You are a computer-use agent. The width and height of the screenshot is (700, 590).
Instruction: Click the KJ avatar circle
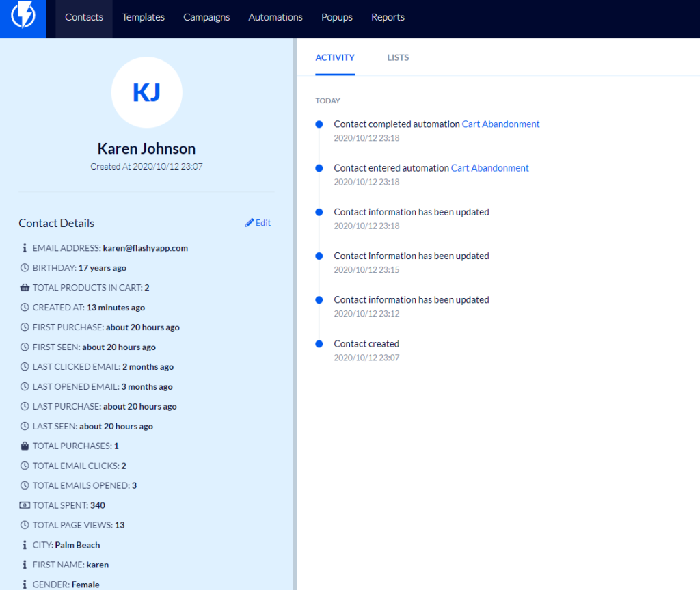coord(146,92)
